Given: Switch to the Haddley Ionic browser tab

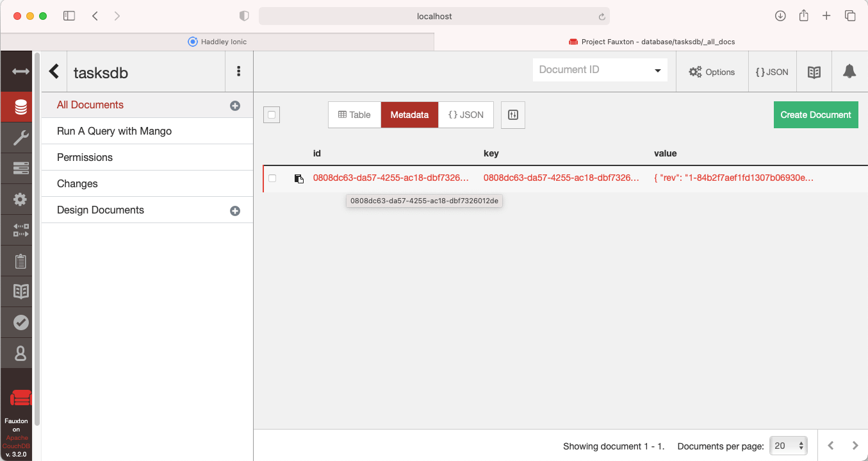Looking at the screenshot, I should point(217,42).
